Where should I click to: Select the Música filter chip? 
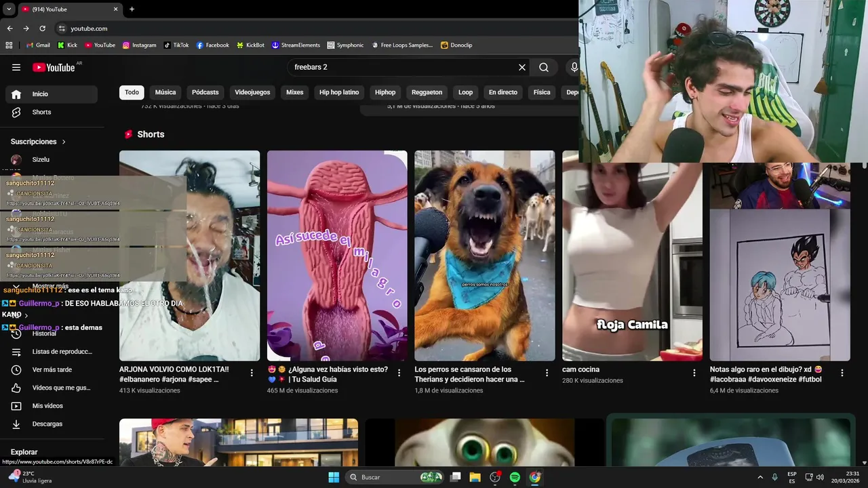coord(165,92)
